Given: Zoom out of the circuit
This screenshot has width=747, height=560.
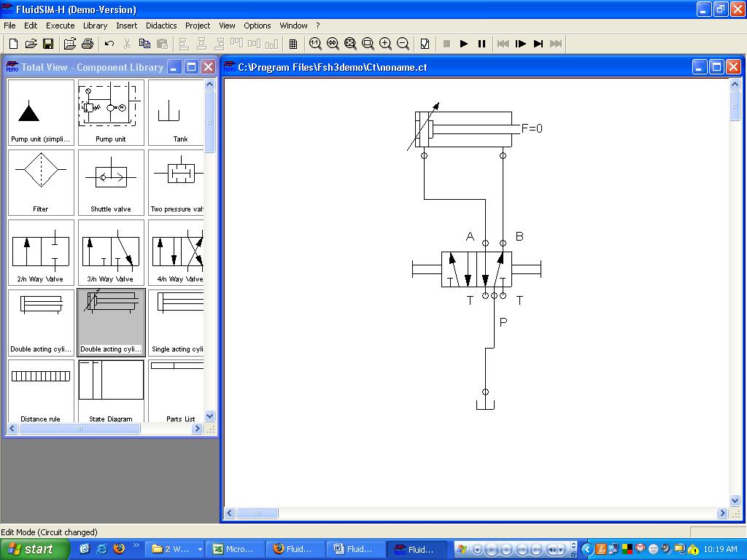Looking at the screenshot, I should tap(403, 44).
